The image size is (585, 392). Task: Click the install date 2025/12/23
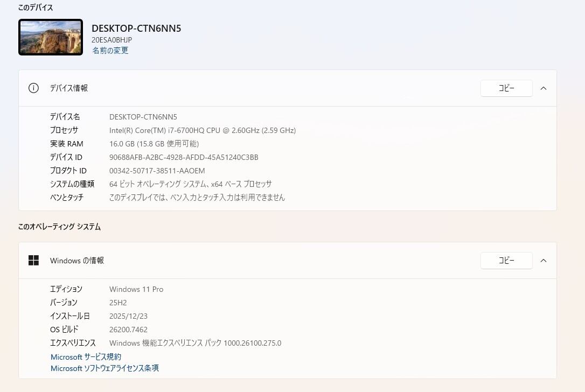tap(128, 316)
